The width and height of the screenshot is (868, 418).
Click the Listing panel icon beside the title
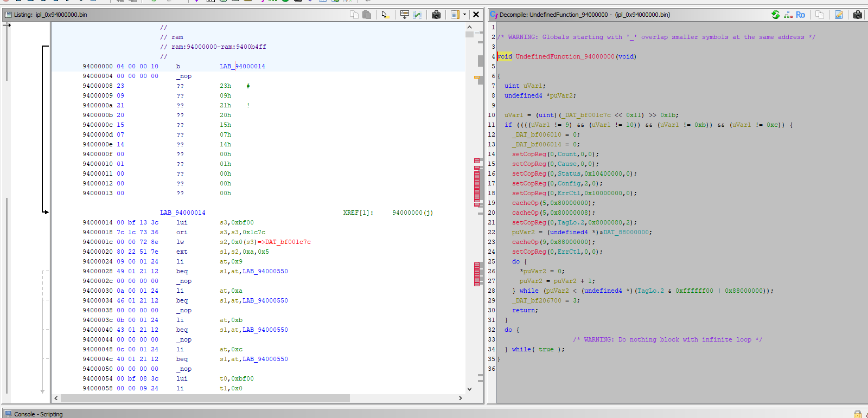click(8, 15)
